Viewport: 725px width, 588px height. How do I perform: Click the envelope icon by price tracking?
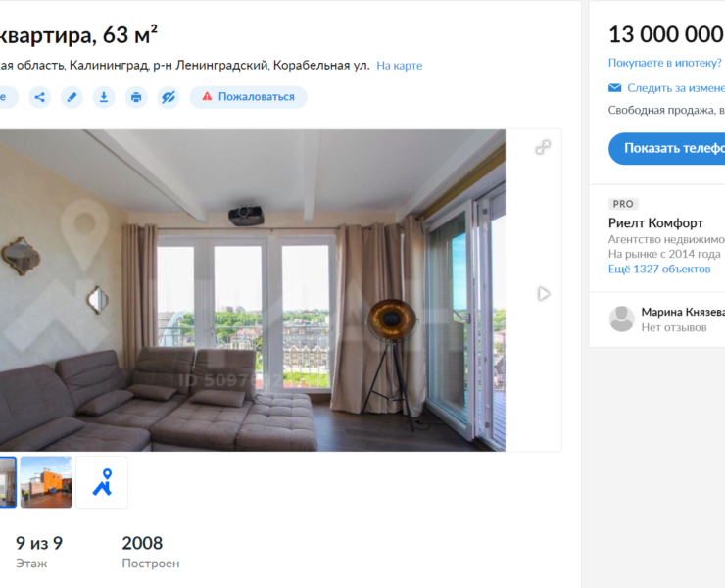pos(615,87)
